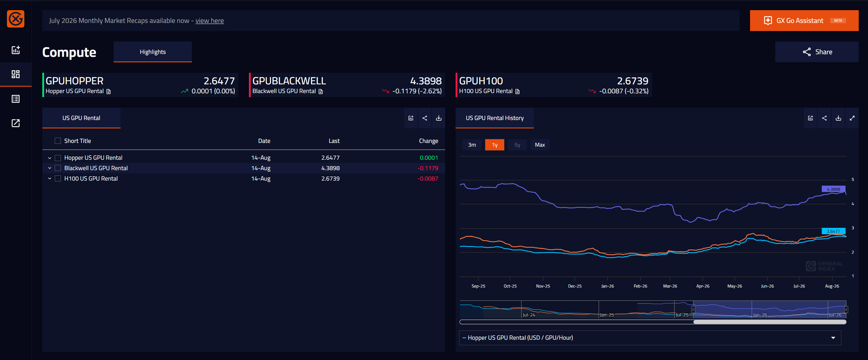Open document icon next to Hopper US GPU Rental card
The width and height of the screenshot is (868, 360).
(108, 92)
